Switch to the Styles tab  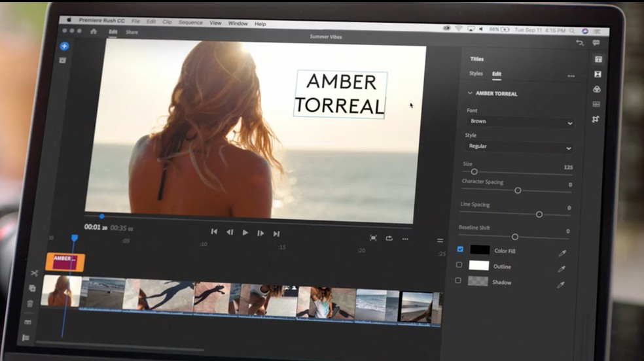476,73
